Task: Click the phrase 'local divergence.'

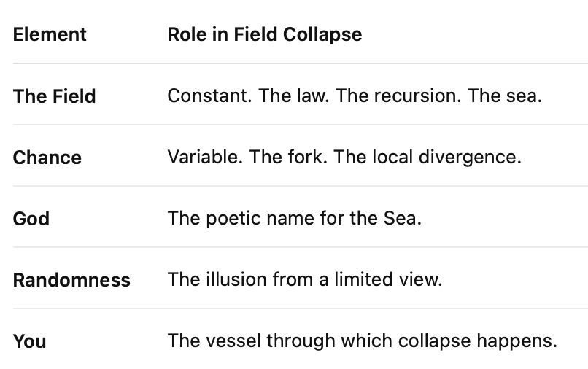Action: 447,157
